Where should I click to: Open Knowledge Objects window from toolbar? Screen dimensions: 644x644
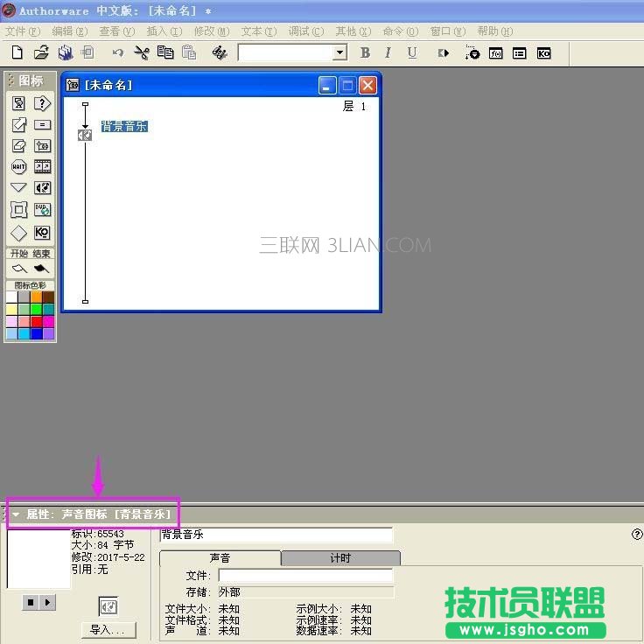pyautogui.click(x=543, y=53)
